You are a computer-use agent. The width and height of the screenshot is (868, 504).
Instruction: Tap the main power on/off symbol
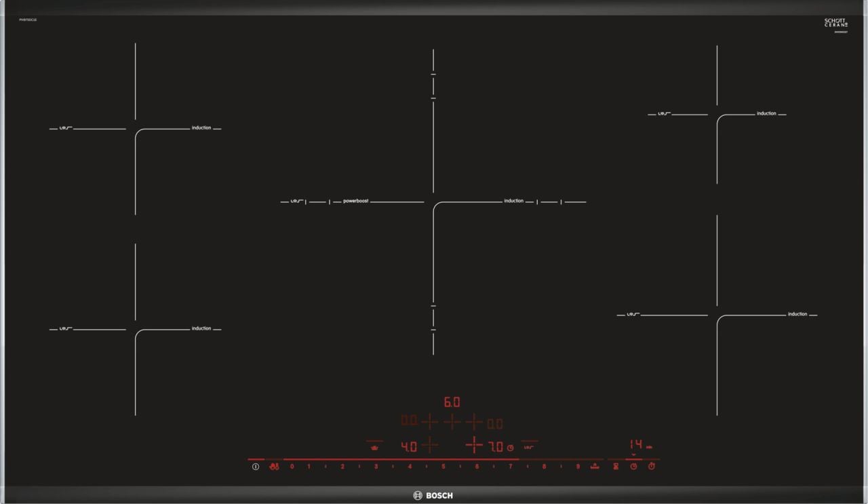[256, 467]
